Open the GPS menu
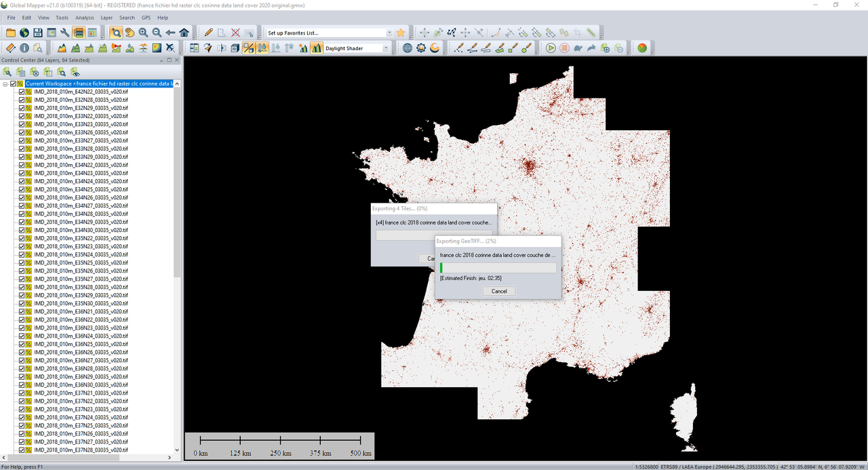This screenshot has width=868, height=470. pyautogui.click(x=146, y=18)
